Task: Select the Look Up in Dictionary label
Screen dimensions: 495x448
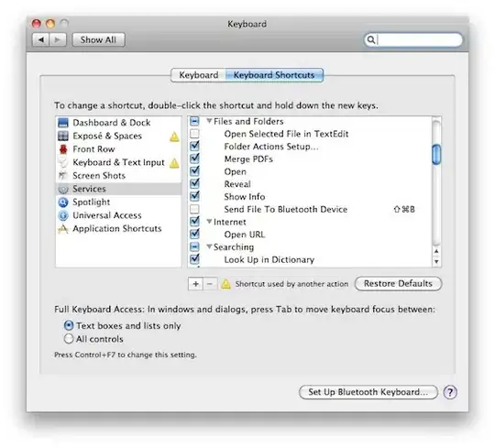Action: click(x=269, y=260)
